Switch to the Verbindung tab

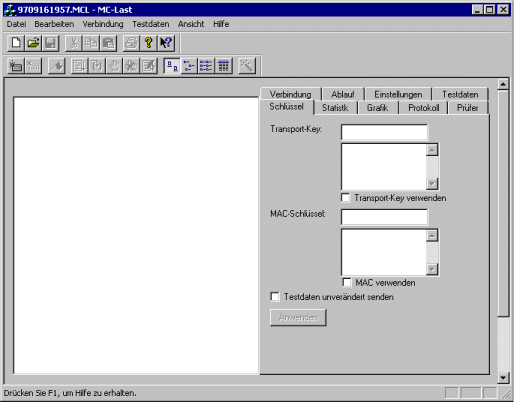click(x=290, y=94)
